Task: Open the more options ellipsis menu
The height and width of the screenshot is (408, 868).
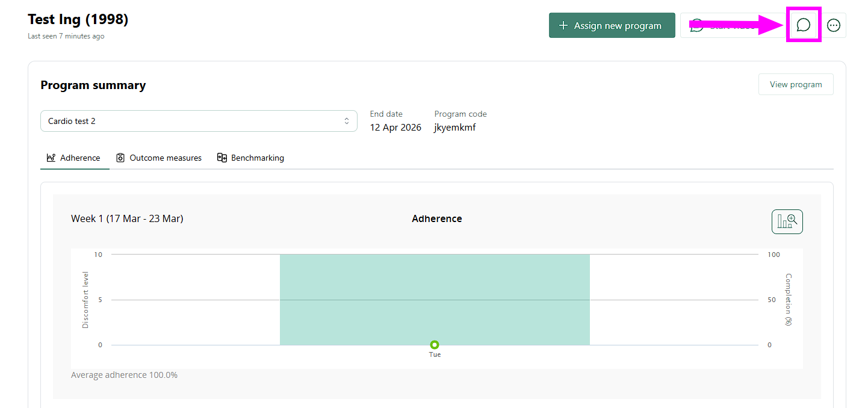Action: pos(834,25)
